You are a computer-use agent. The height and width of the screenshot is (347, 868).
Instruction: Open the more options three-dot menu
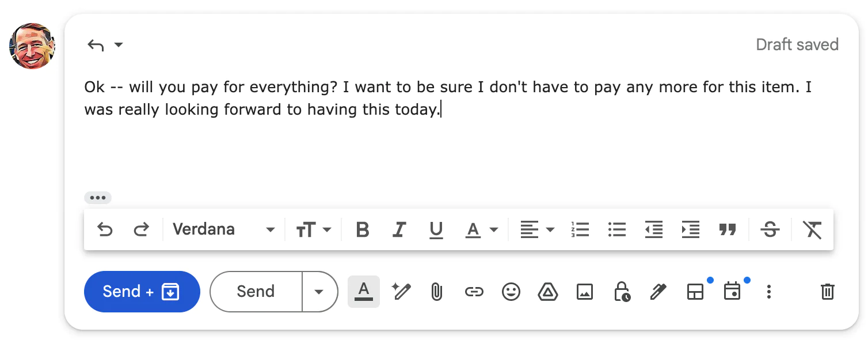tap(768, 292)
